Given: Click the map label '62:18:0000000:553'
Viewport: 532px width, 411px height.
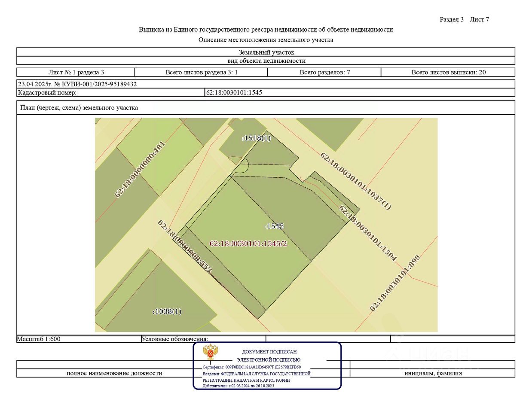Looking at the screenshot, I should coord(185,247).
